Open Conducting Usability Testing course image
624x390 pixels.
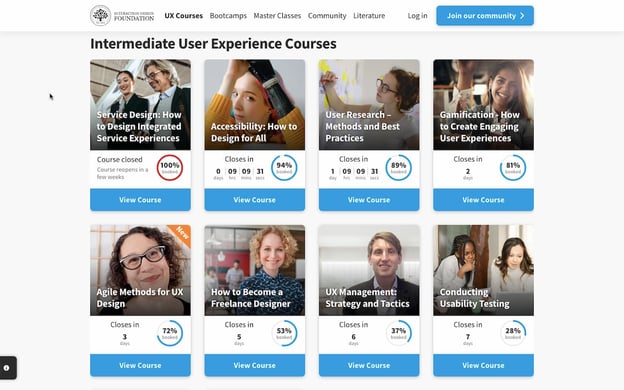click(483, 270)
